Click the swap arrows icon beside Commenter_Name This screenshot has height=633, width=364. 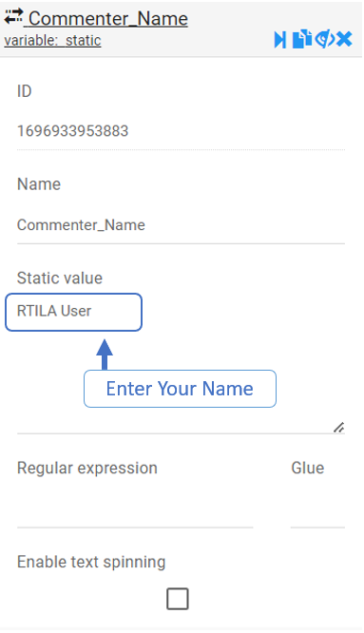[x=13, y=16]
